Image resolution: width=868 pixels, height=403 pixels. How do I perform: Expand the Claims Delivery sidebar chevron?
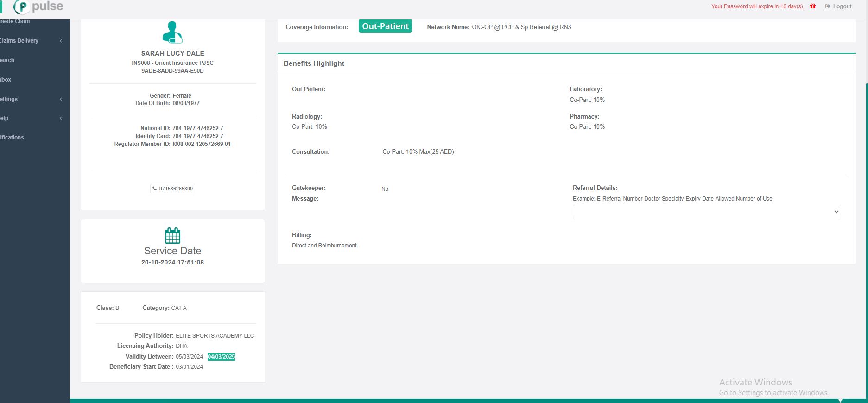(61, 41)
